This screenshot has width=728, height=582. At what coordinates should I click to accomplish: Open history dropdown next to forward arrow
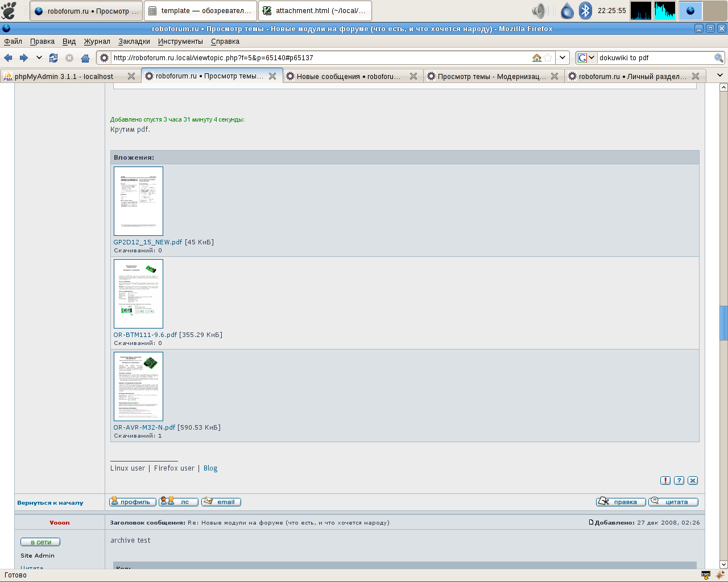point(39,58)
